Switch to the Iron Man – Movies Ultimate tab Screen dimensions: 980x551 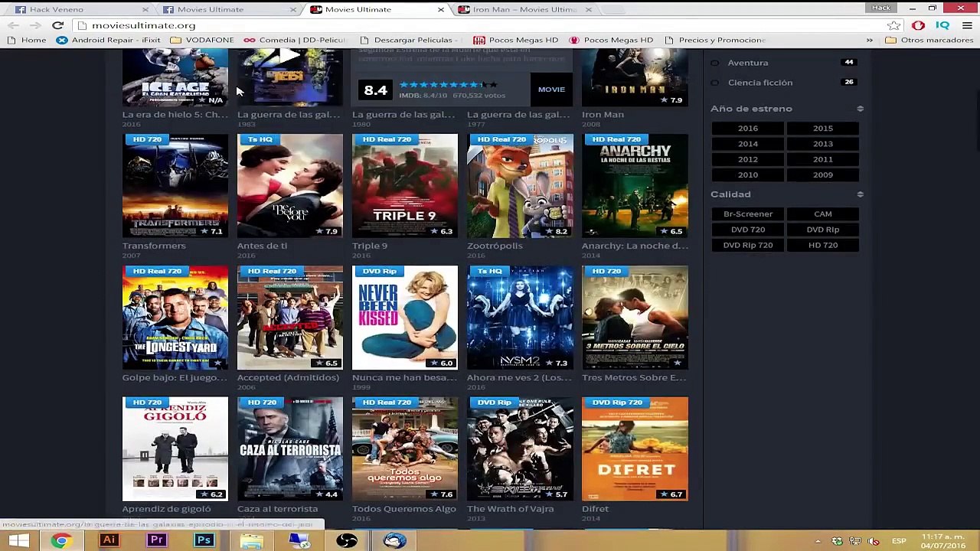pos(524,9)
